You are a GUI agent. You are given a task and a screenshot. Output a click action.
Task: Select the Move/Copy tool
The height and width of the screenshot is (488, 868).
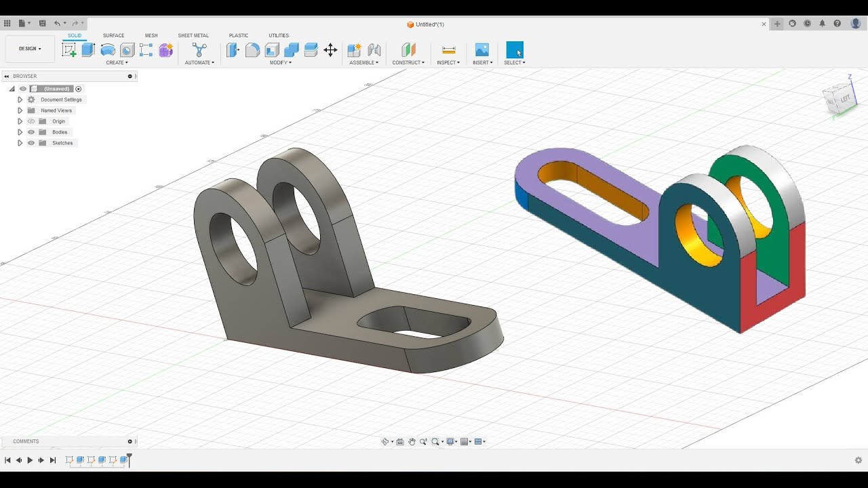coord(330,50)
